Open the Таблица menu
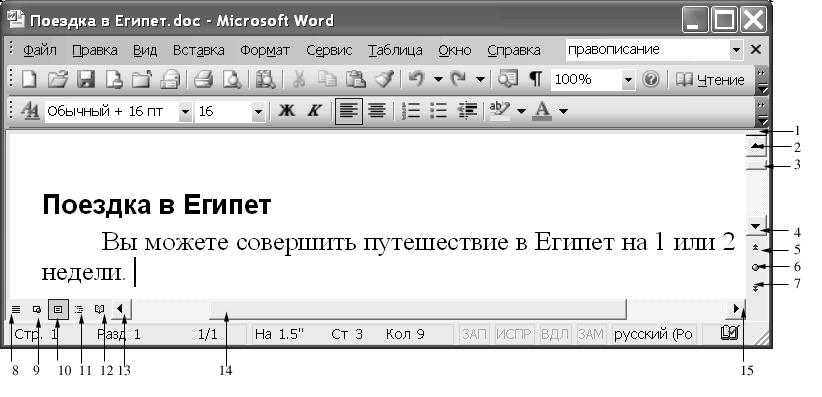Image resolution: width=822 pixels, height=397 pixels. [x=395, y=50]
